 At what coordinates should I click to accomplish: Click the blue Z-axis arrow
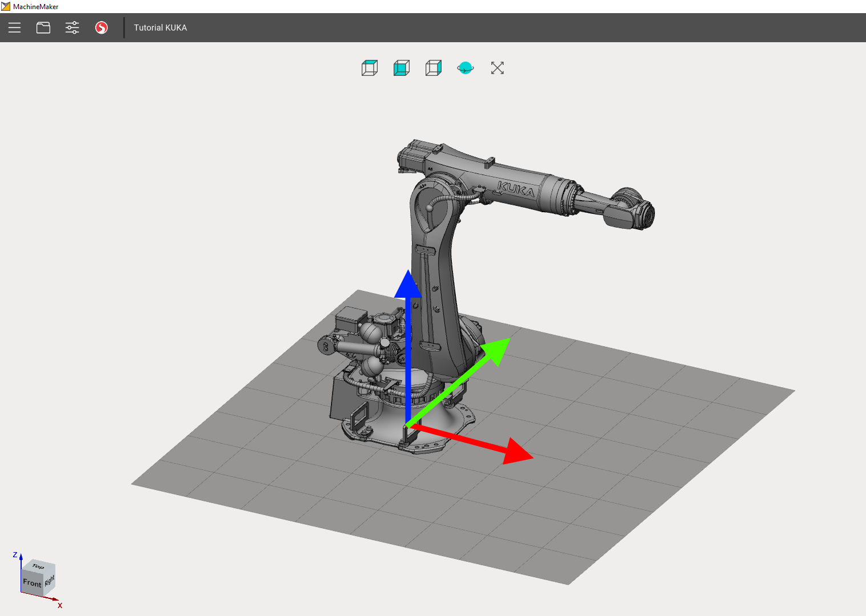pyautogui.click(x=408, y=348)
